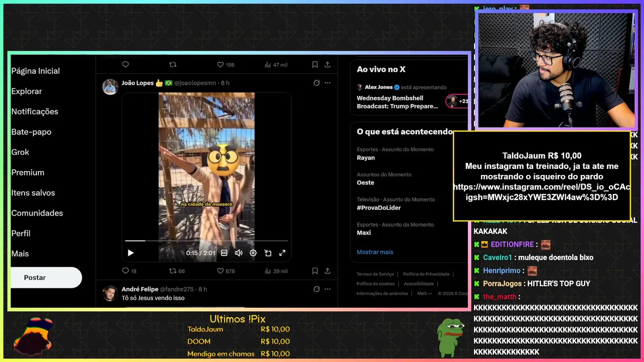
Task: Click the repost icon on the top post
Action: coord(173,64)
